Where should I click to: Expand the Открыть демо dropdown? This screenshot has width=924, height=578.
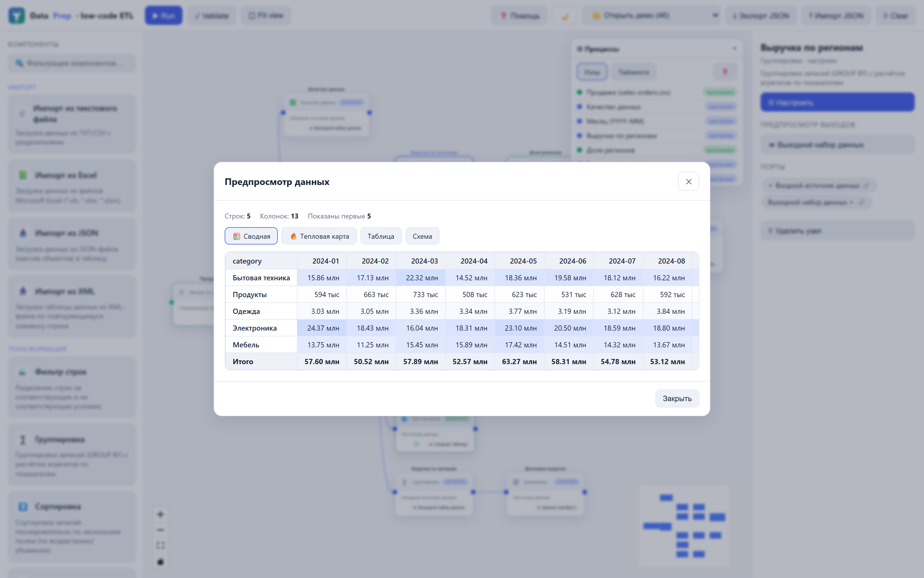point(651,16)
